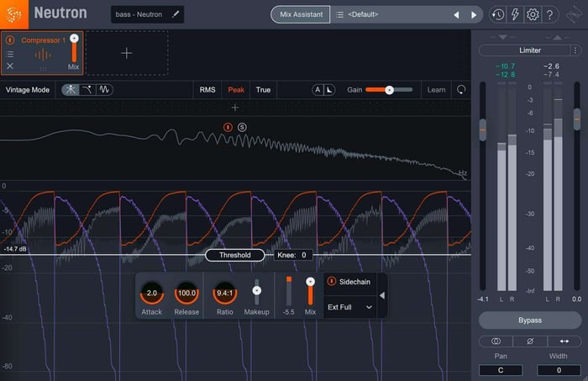The image size is (588, 381).
Task: Edit the Pan value field C
Action: pos(501,370)
